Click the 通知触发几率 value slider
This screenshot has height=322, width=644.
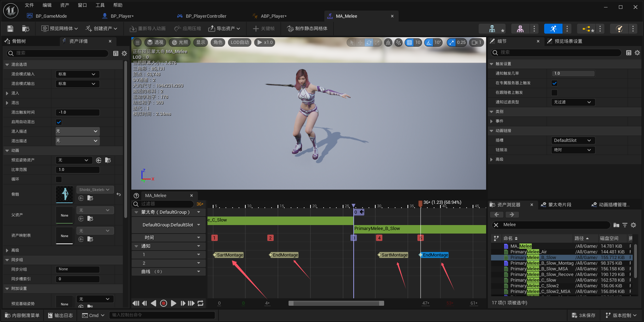point(573,74)
